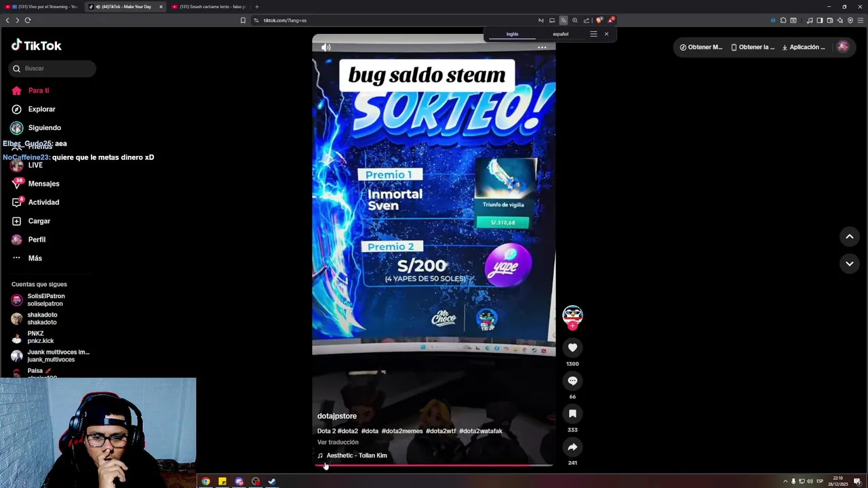Click the translate page icon in the address bar
Viewport: 868px width, 488px height.
pyautogui.click(x=564, y=20)
